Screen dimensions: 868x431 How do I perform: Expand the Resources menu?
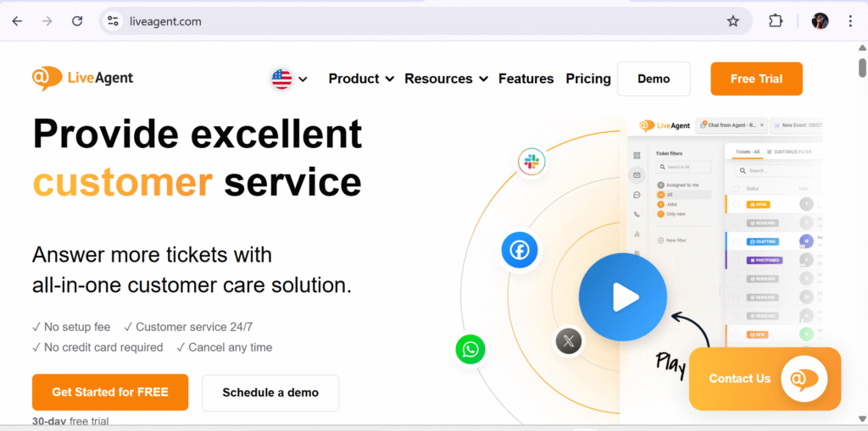[446, 79]
